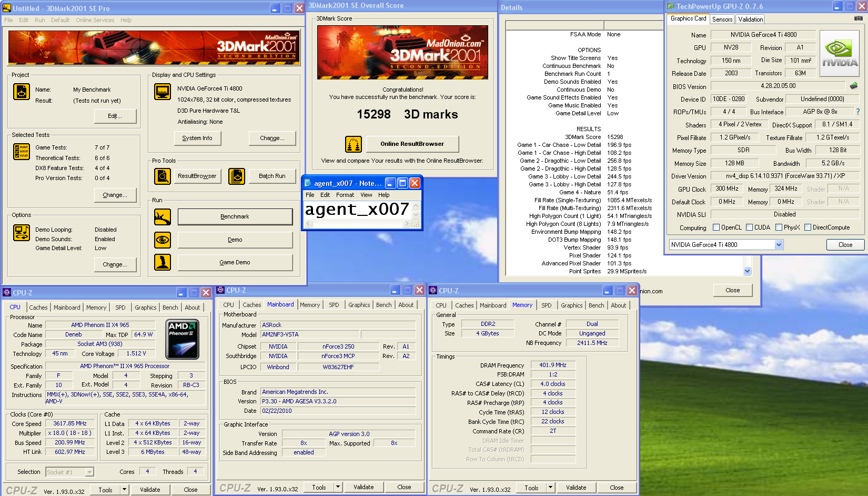Open Tools button in left CPU-Z
The image size is (868, 496).
105,490
